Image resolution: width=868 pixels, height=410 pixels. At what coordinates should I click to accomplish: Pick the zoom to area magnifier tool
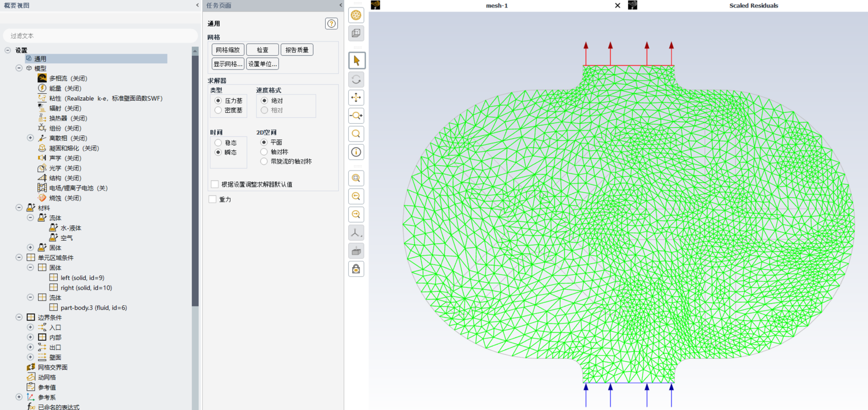pyautogui.click(x=356, y=134)
